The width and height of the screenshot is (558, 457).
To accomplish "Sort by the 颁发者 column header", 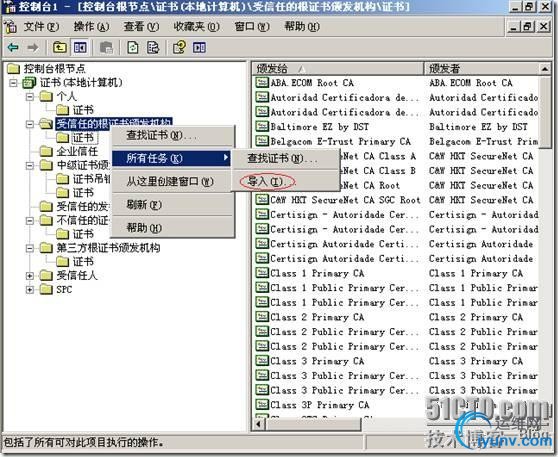I will click(x=481, y=68).
